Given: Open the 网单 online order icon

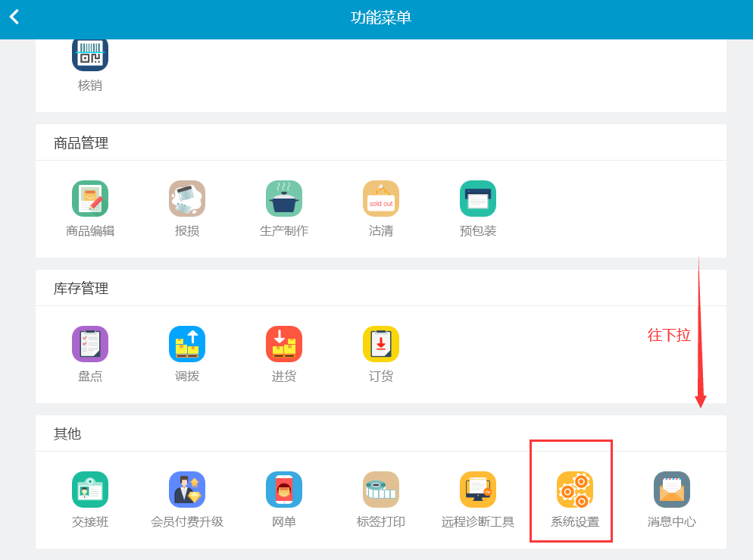Looking at the screenshot, I should coord(284,490).
